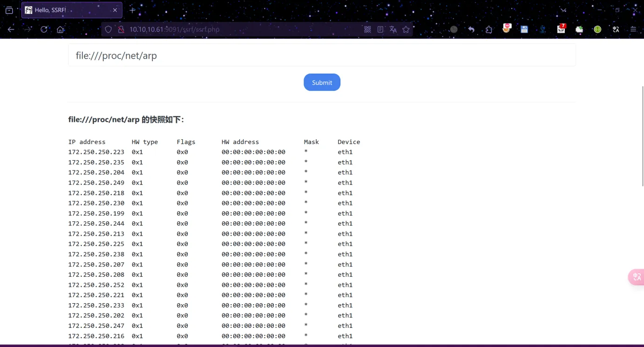Image resolution: width=644 pixels, height=347 pixels.
Task: Open the extension showing badge 7
Action: (561, 29)
